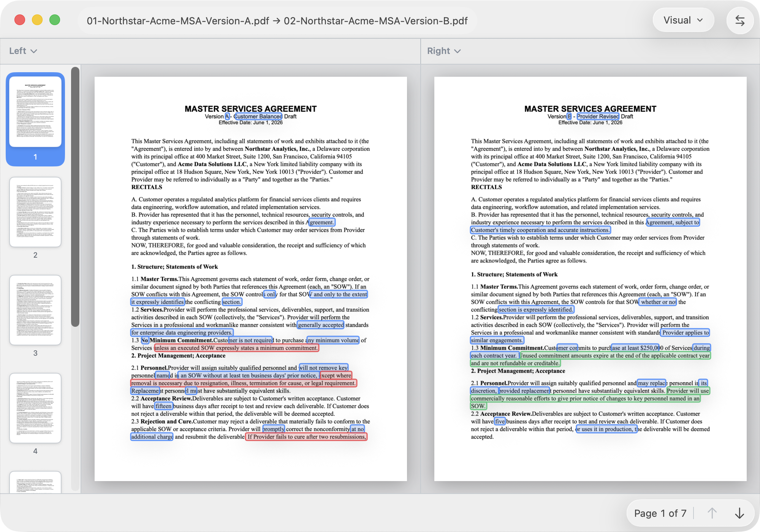Click 'Provider applies to' highlight on right
The height and width of the screenshot is (532, 760).
(x=685, y=332)
